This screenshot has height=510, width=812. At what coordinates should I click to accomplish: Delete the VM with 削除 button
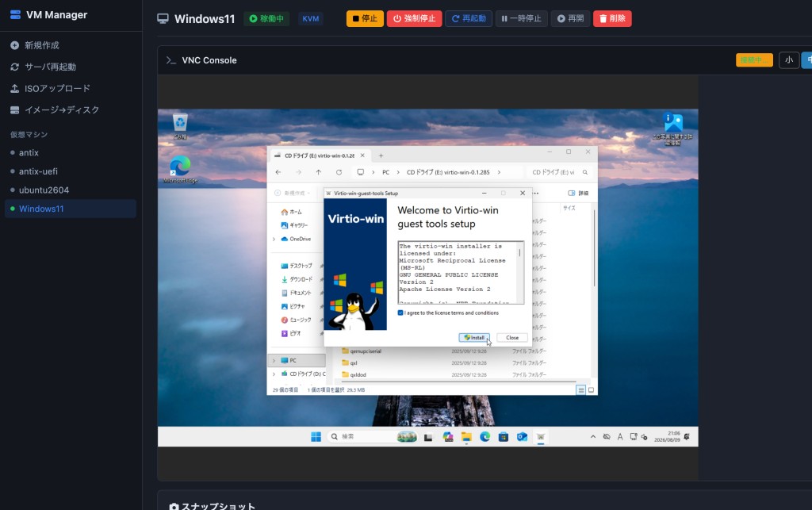click(612, 19)
